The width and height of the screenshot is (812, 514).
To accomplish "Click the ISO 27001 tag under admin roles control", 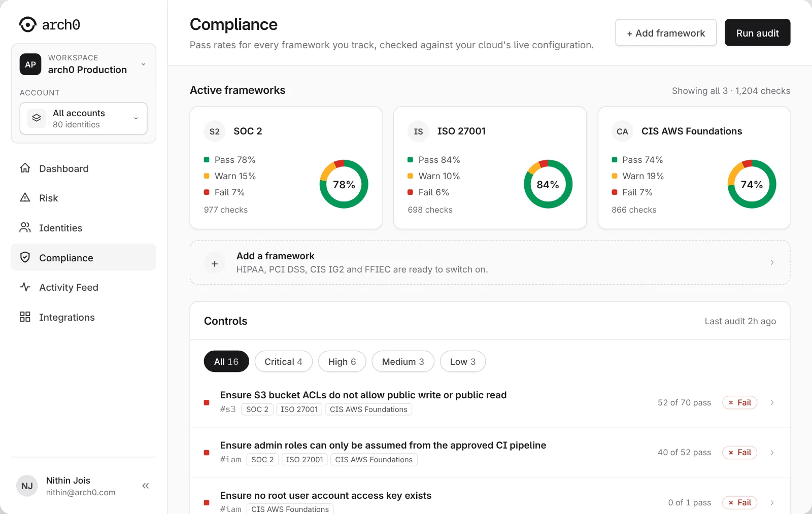I will tap(304, 459).
